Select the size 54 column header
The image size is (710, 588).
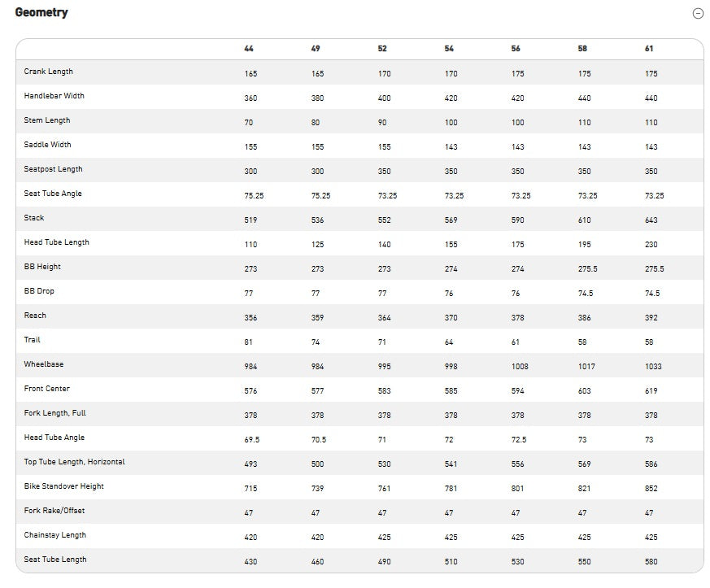coord(449,49)
